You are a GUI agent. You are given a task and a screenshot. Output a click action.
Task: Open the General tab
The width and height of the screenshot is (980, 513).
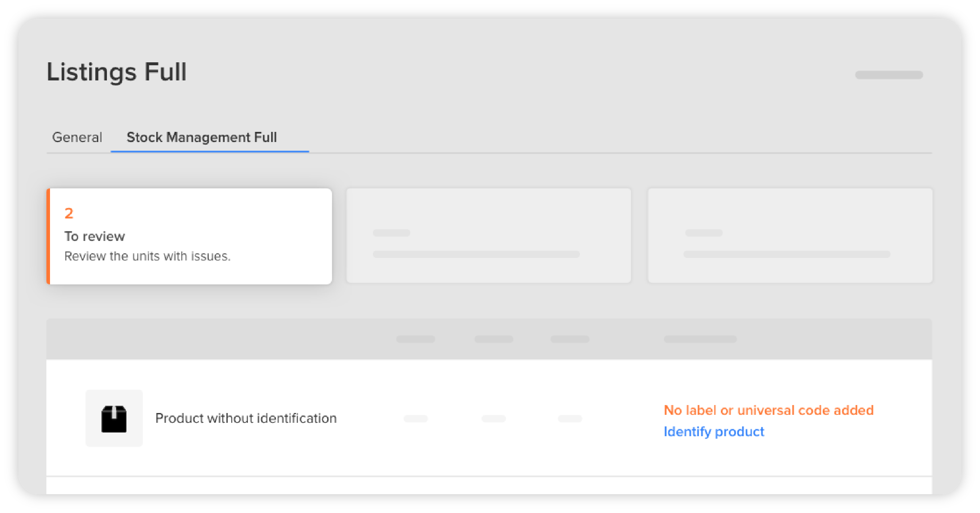[77, 137]
